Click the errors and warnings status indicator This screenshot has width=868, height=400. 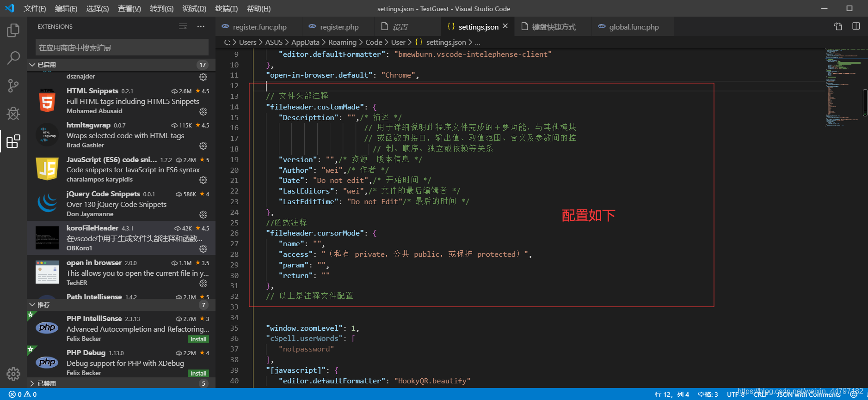(x=23, y=394)
